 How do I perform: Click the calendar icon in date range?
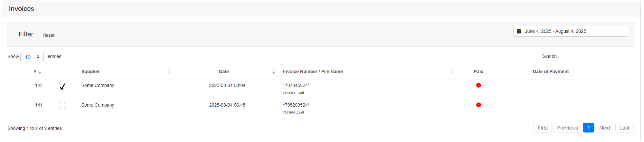(x=519, y=31)
